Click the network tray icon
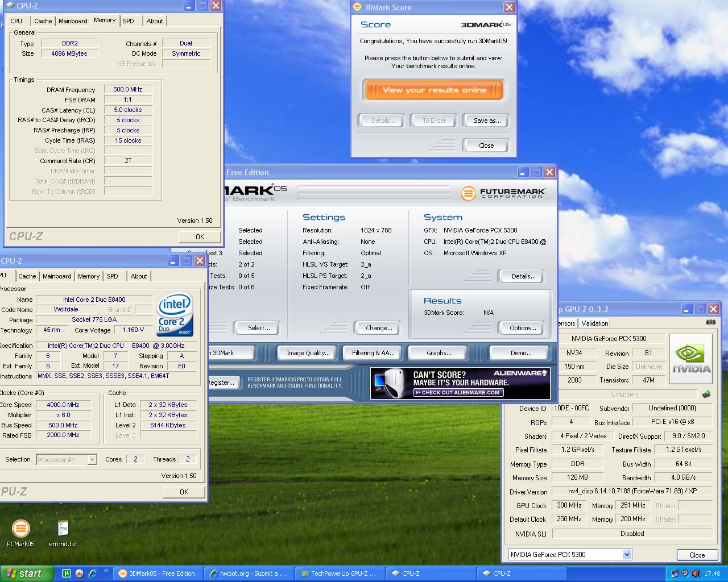The image size is (728, 582). (675, 573)
